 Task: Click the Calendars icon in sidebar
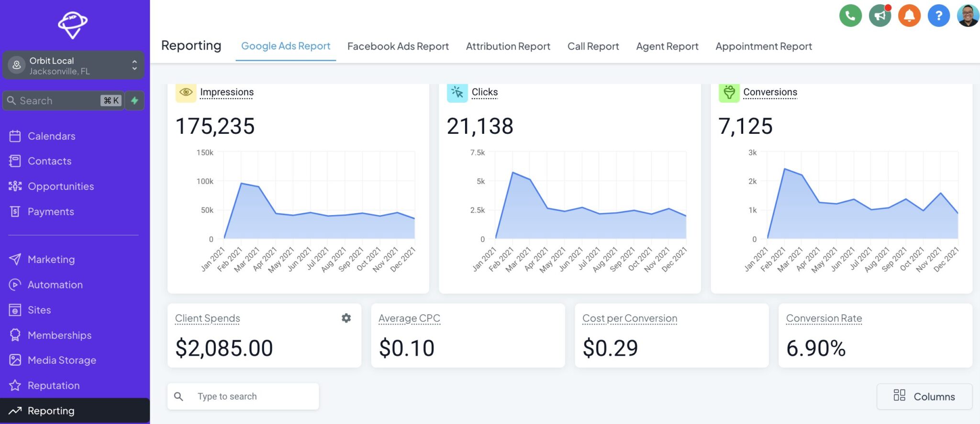(15, 136)
